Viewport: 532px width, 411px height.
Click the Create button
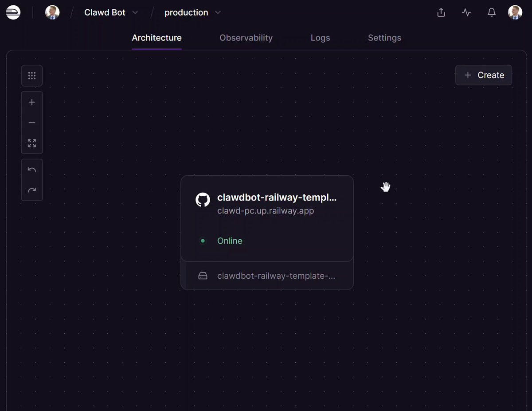point(484,75)
